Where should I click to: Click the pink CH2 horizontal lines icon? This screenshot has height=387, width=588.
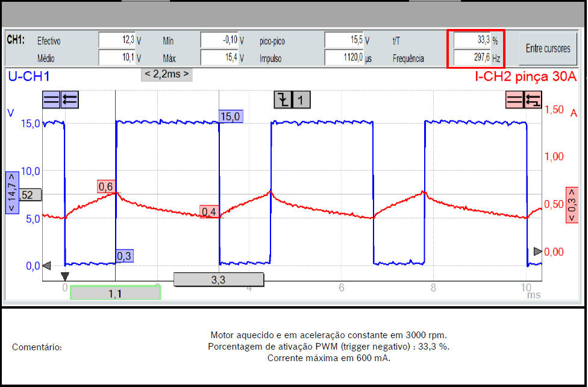(514, 99)
